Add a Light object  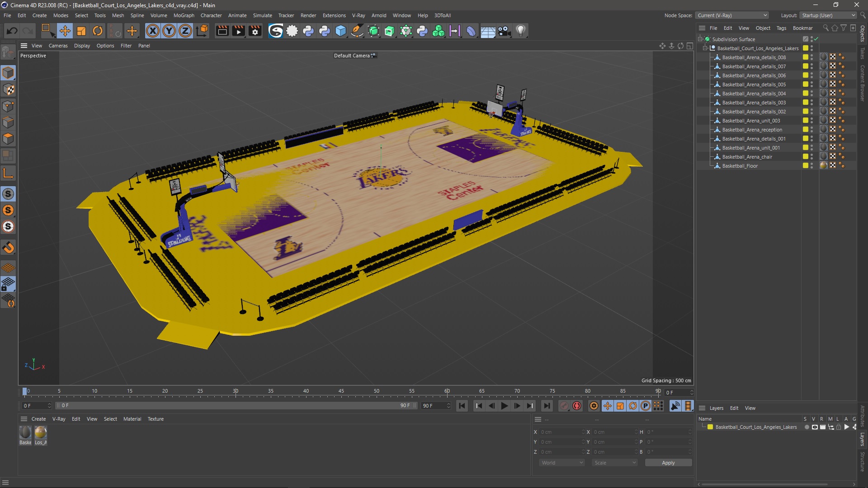point(521,31)
